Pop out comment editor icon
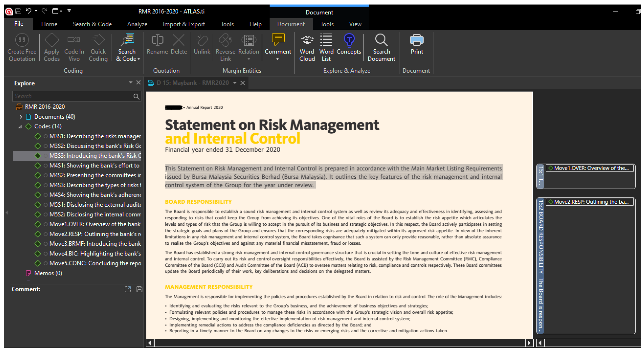The image size is (644, 351). [127, 289]
